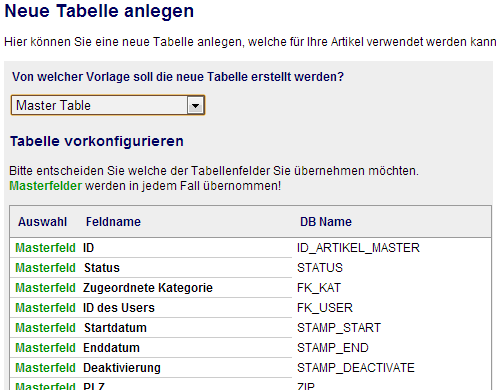Click the ID des Users field name
Viewport: 496px width, 390px height.
119,308
